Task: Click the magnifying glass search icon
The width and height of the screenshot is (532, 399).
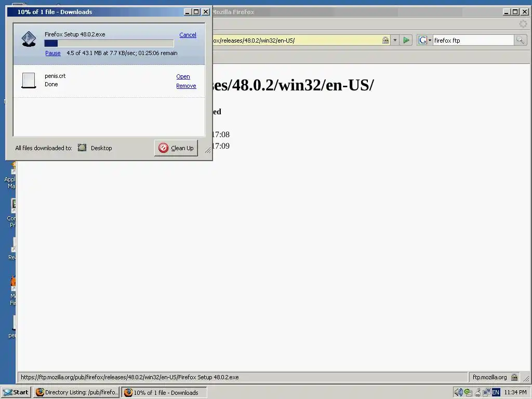Action: tap(520, 41)
